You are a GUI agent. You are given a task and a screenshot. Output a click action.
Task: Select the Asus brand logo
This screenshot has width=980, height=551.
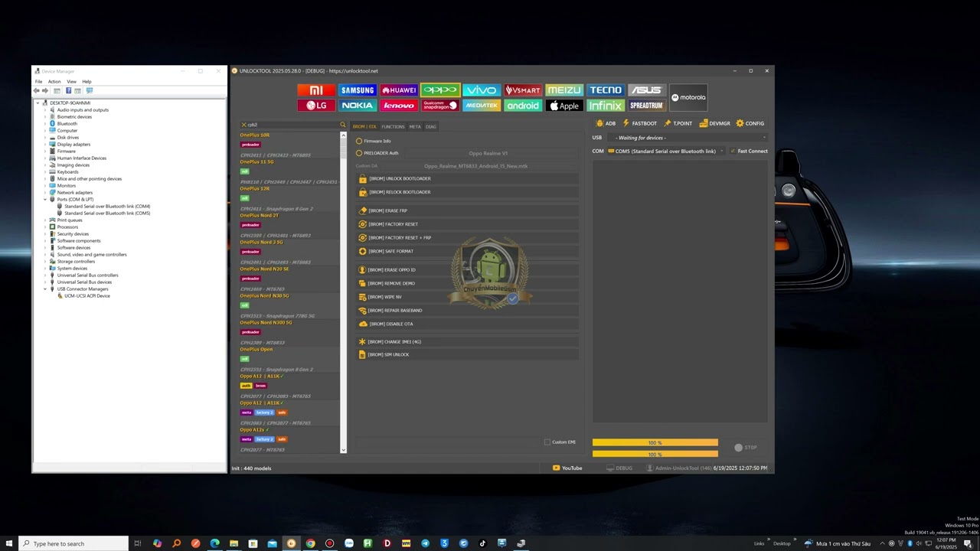[x=647, y=90]
